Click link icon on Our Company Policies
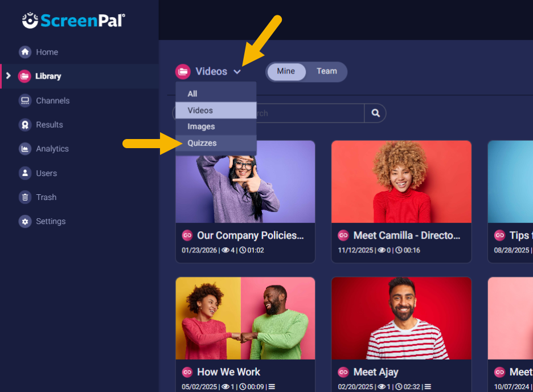This screenshot has width=533, height=392. click(187, 235)
